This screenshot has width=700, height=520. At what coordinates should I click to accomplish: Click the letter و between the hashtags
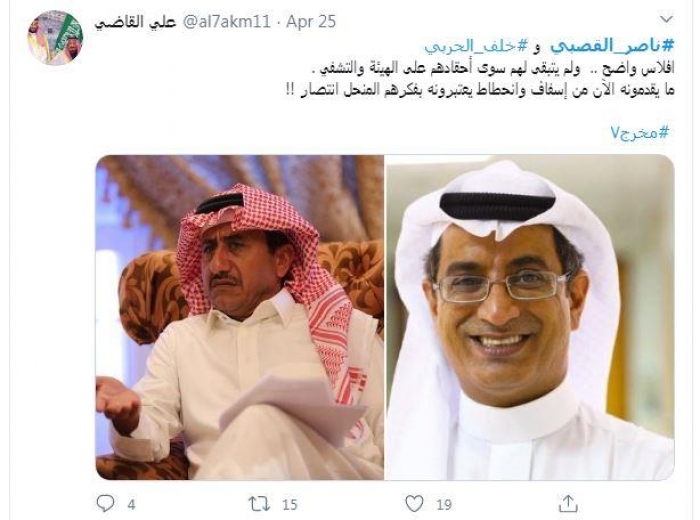click(539, 46)
